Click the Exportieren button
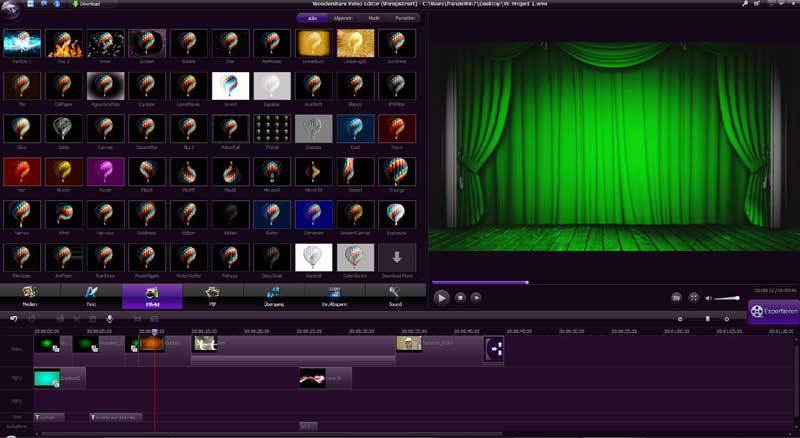 tap(773, 311)
